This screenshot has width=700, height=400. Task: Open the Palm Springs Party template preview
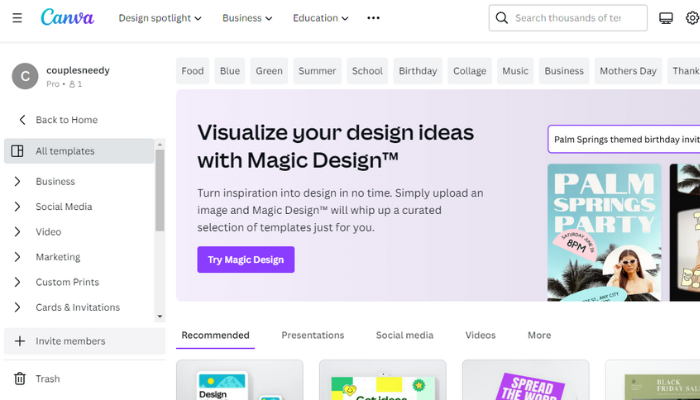(604, 232)
